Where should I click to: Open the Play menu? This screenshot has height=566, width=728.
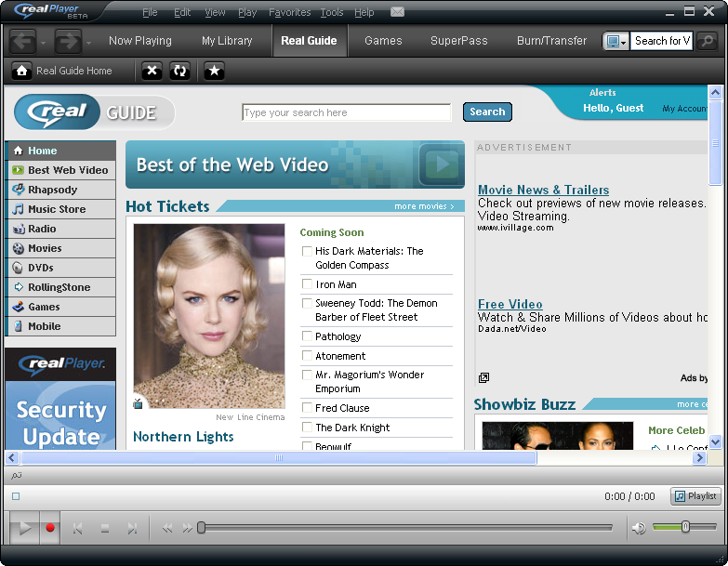247,12
